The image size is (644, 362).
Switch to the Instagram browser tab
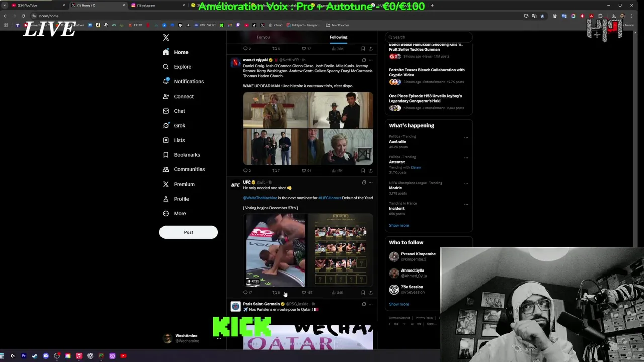point(157,5)
